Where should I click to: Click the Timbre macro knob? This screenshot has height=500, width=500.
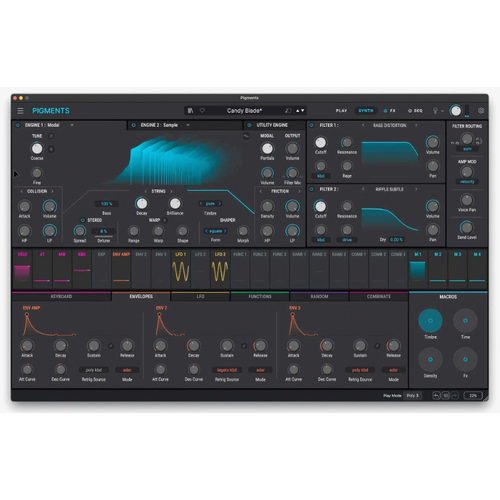[430, 320]
